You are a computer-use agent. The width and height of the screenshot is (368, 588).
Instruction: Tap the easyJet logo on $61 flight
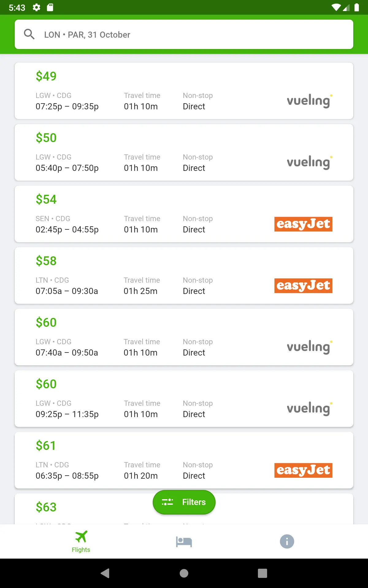coord(303,470)
